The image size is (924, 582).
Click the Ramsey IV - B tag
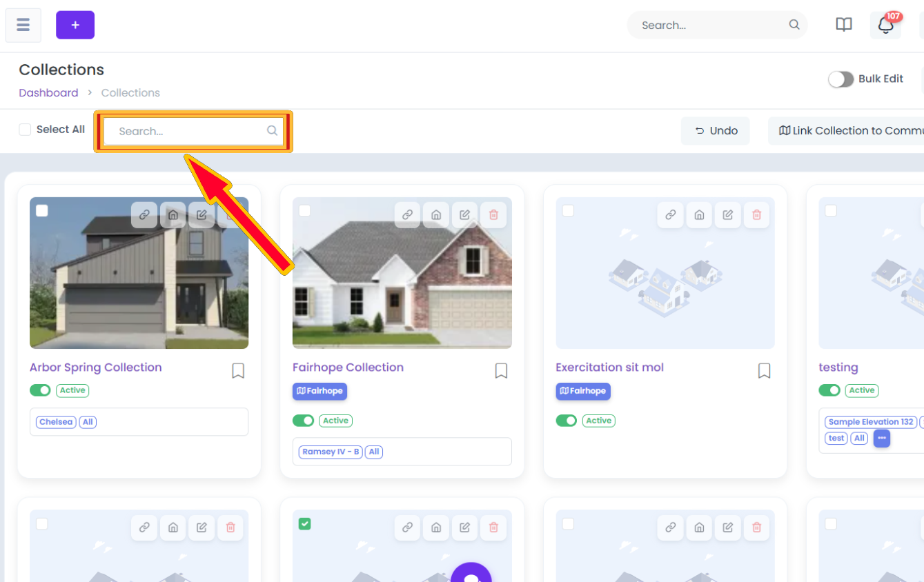pos(331,452)
